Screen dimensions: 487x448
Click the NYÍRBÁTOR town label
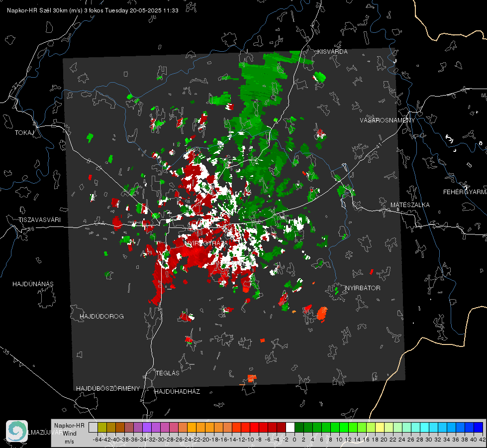pyautogui.click(x=363, y=288)
